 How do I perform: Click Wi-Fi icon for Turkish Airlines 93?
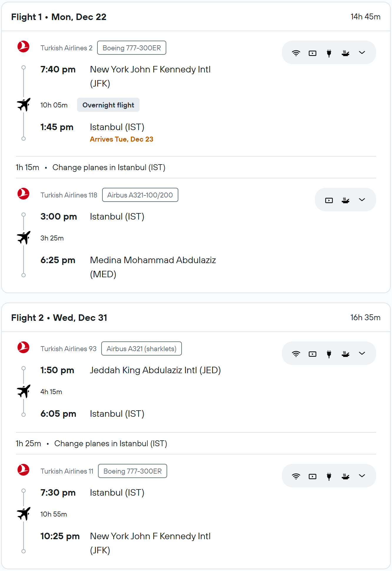tap(296, 354)
